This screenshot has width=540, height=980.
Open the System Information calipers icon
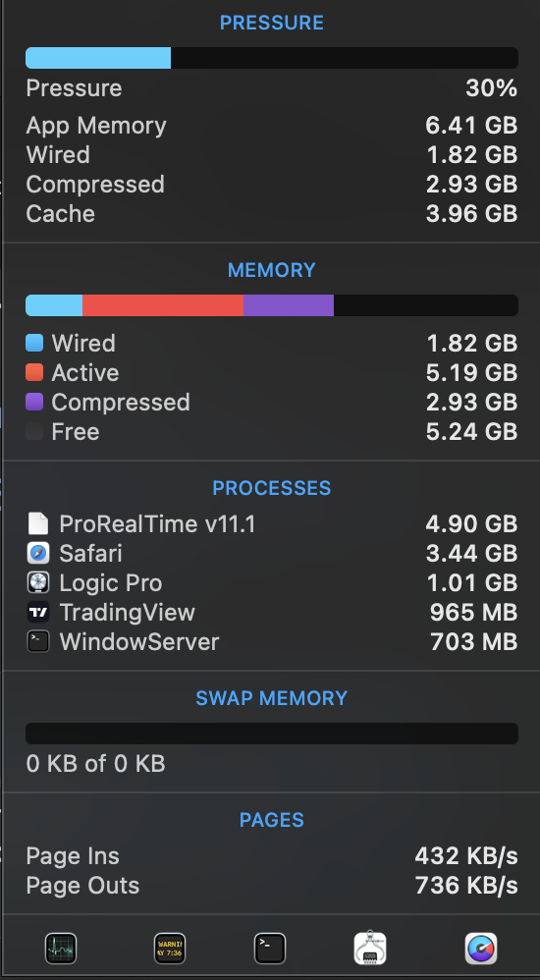(x=370, y=948)
